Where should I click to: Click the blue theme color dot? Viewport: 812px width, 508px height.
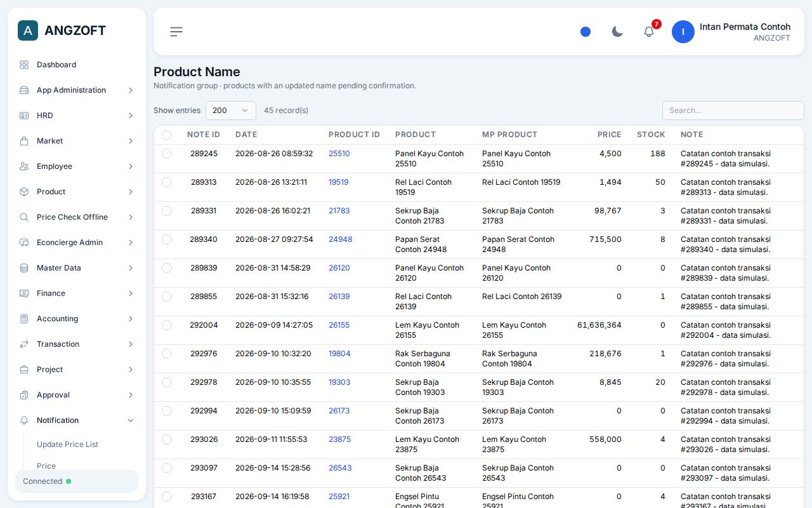[586, 32]
